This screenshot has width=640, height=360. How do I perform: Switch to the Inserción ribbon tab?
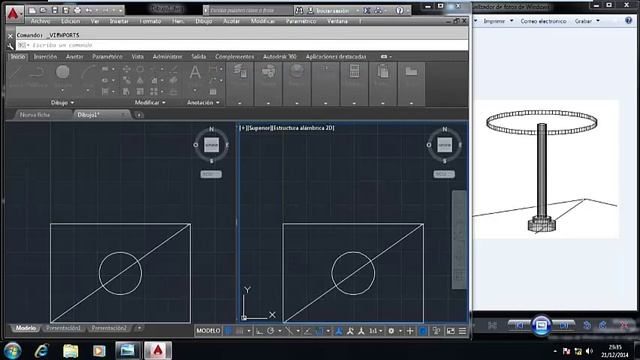[x=45, y=57]
